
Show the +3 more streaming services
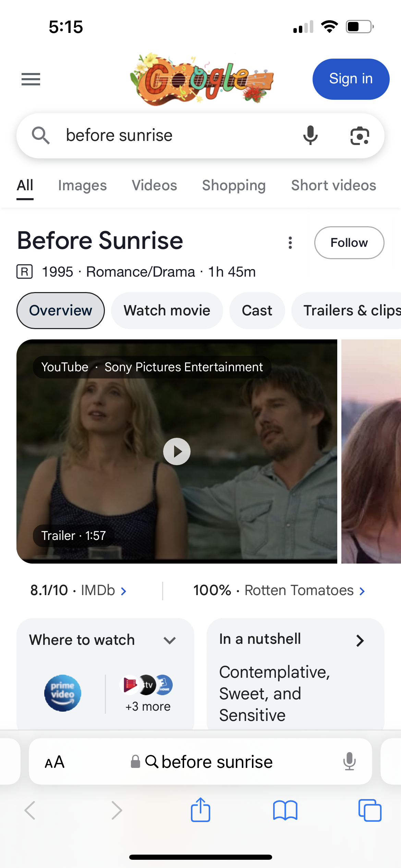pos(148,692)
